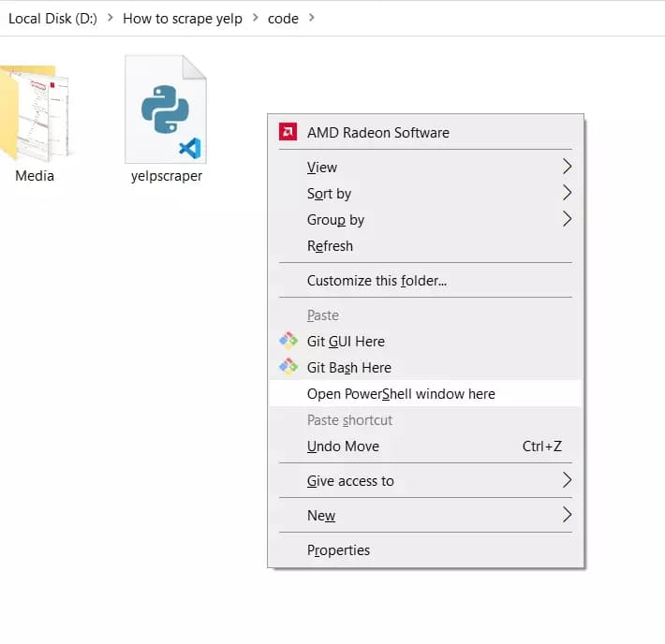665x644 pixels.
Task: Open AMD Radeon Software from context menu
Action: 425,132
